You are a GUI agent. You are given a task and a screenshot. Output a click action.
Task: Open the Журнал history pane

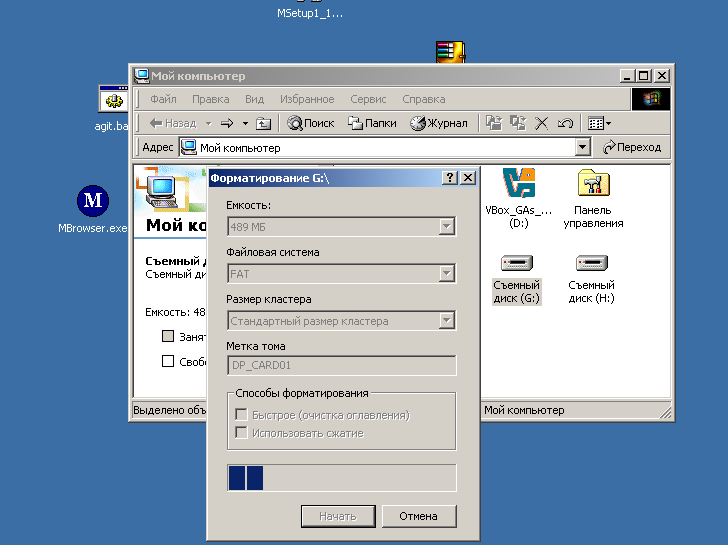(439, 123)
